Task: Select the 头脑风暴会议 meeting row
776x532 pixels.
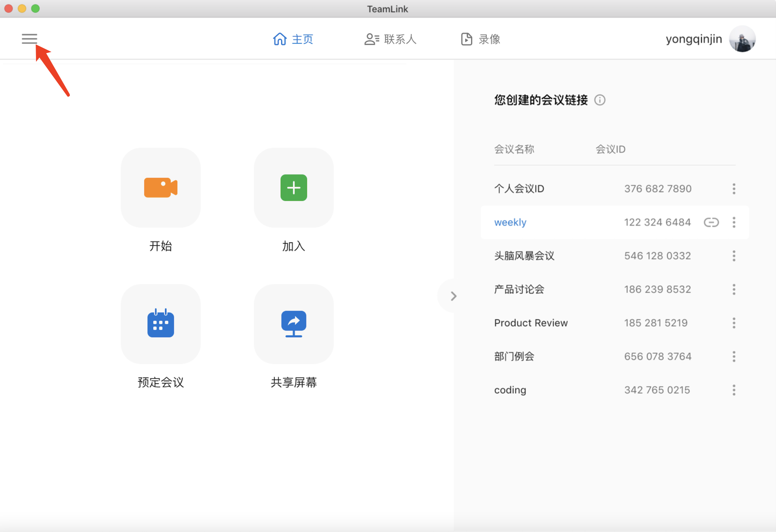Action: (x=524, y=256)
